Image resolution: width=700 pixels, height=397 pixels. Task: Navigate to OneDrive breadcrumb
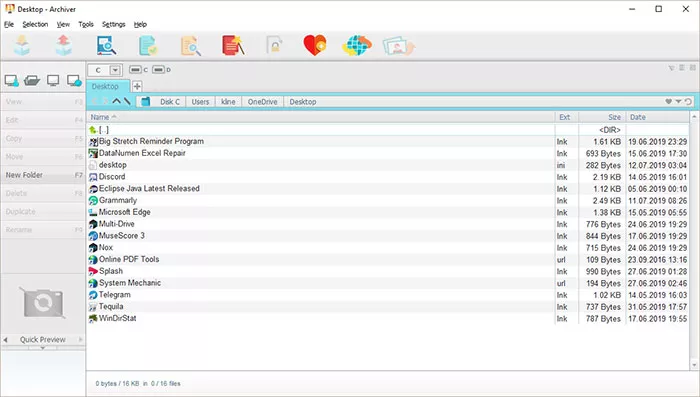tap(262, 102)
